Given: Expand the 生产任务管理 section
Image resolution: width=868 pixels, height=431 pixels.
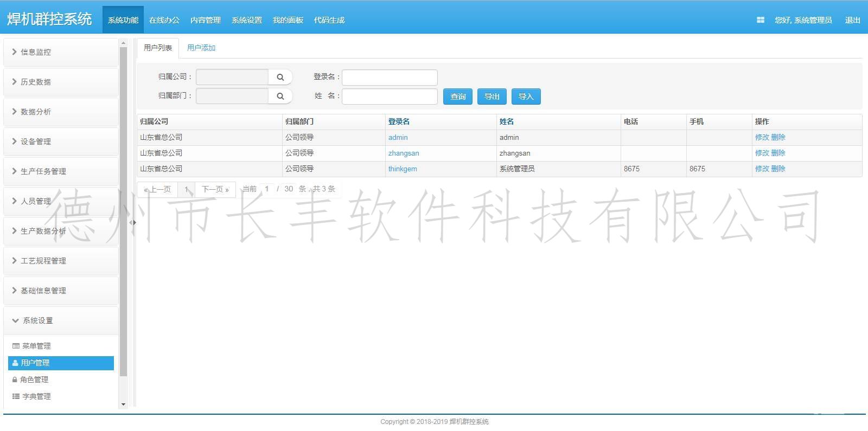Looking at the screenshot, I should (43, 171).
